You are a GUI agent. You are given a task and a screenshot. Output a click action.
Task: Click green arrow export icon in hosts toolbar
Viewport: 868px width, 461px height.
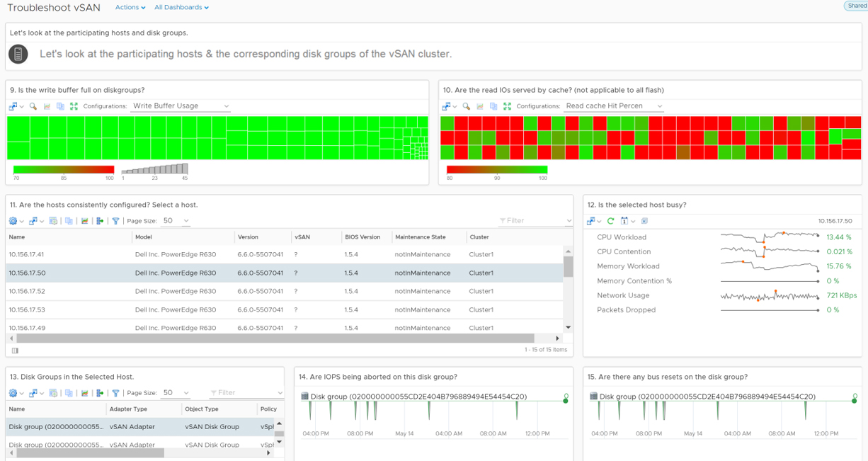100,221
